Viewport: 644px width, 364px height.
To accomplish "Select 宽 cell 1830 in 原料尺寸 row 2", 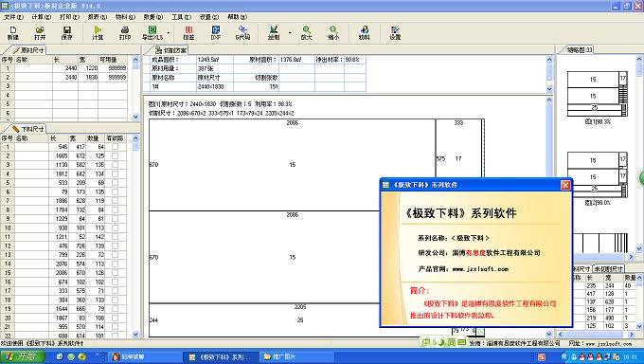I will pos(88,78).
